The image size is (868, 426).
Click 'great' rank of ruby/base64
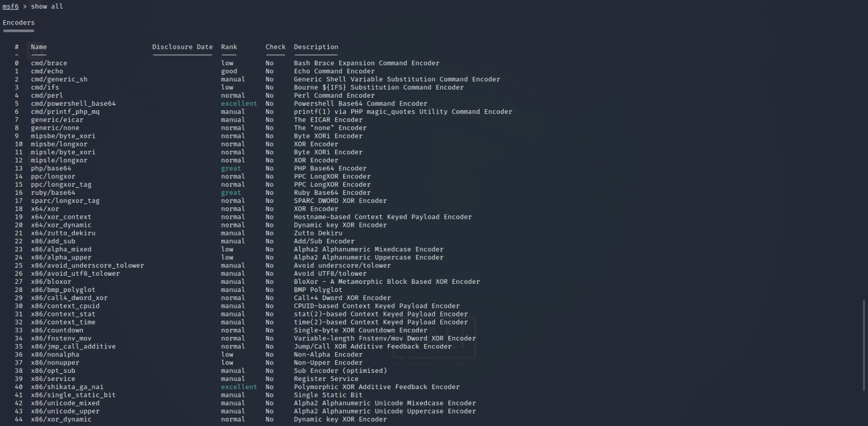231,193
